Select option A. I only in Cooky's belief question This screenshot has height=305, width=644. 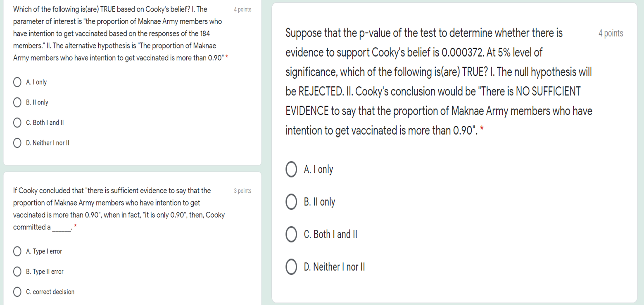tap(17, 82)
